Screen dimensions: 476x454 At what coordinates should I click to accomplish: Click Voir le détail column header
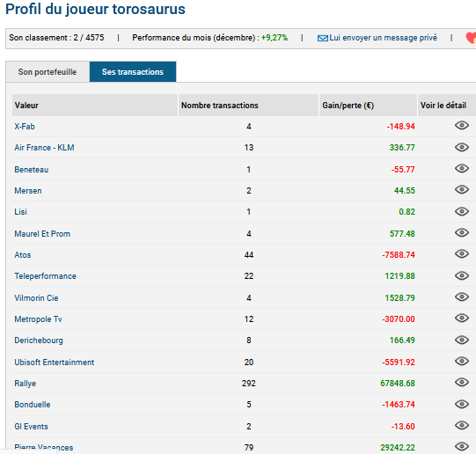point(447,106)
